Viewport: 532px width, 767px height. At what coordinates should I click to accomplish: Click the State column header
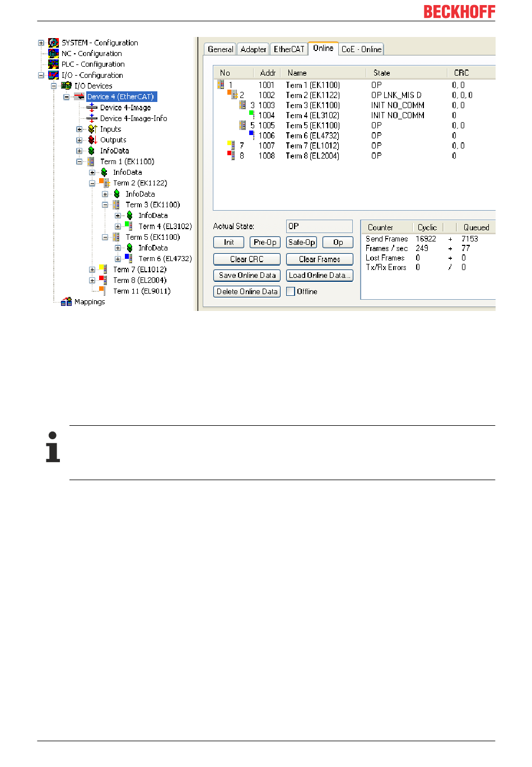(x=407, y=73)
